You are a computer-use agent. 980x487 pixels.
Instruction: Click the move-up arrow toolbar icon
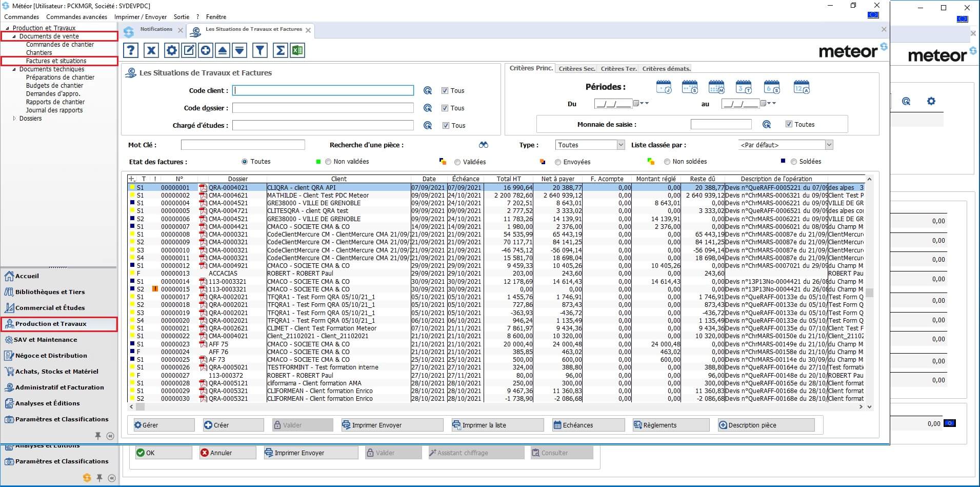(x=223, y=50)
